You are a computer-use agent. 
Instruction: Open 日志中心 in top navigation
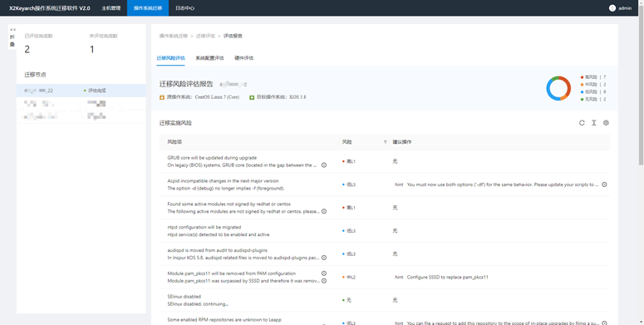pyautogui.click(x=184, y=7)
